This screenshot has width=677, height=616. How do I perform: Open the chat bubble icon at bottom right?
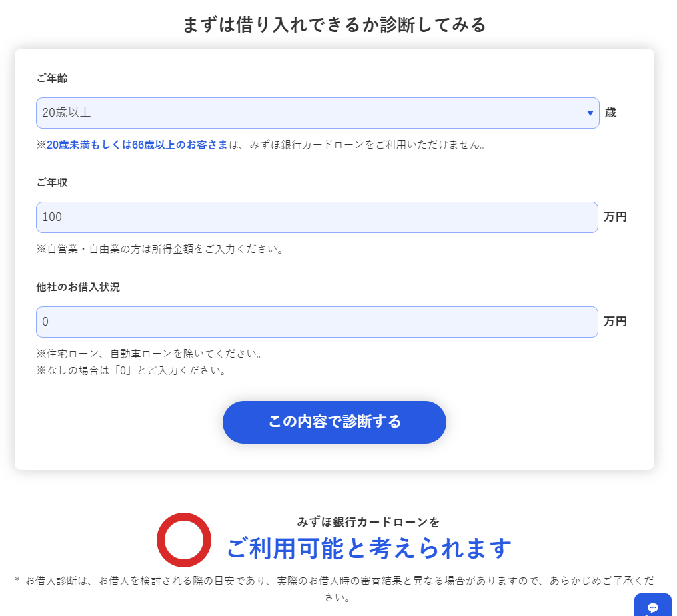point(653,606)
